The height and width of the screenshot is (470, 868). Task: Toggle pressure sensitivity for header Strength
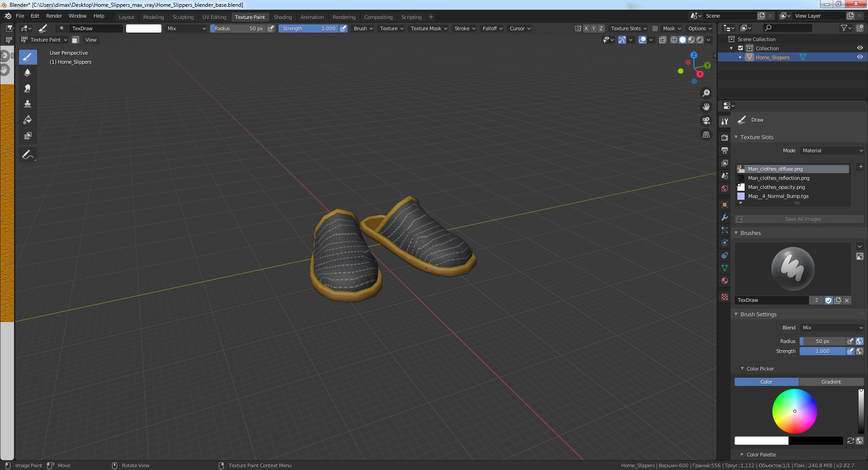pyautogui.click(x=344, y=28)
